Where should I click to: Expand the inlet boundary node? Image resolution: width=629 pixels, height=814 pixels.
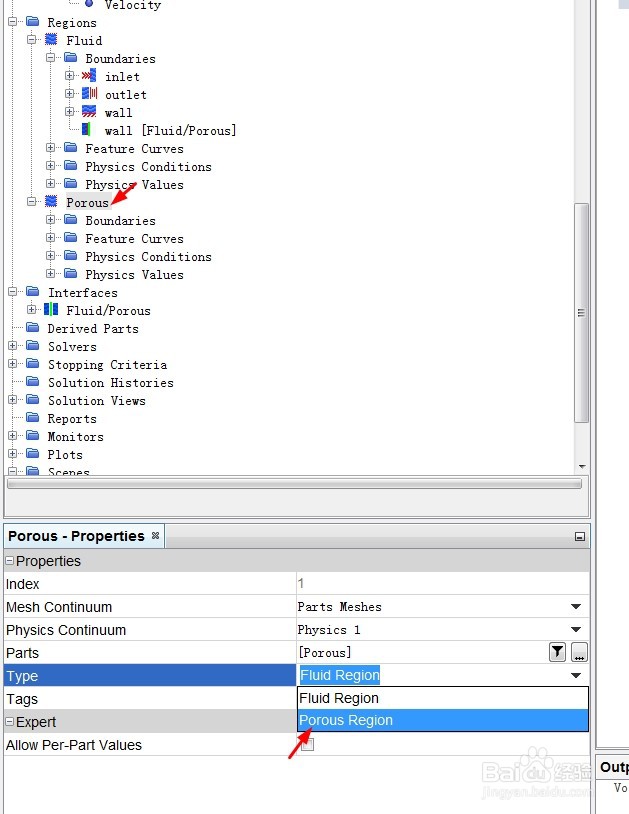point(70,76)
